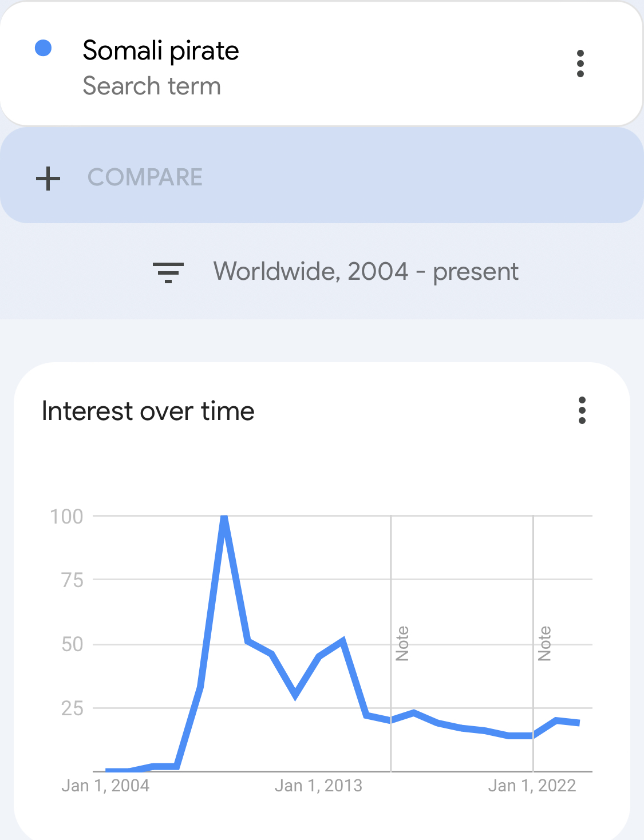This screenshot has width=644, height=840.
Task: Click the 100 value on y-axis
Action: pos(67,517)
